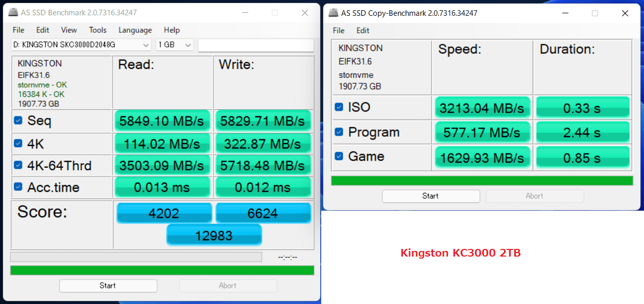Uncheck the ISO copy test checkbox
Image resolution: width=644 pixels, height=304 pixels.
point(339,107)
